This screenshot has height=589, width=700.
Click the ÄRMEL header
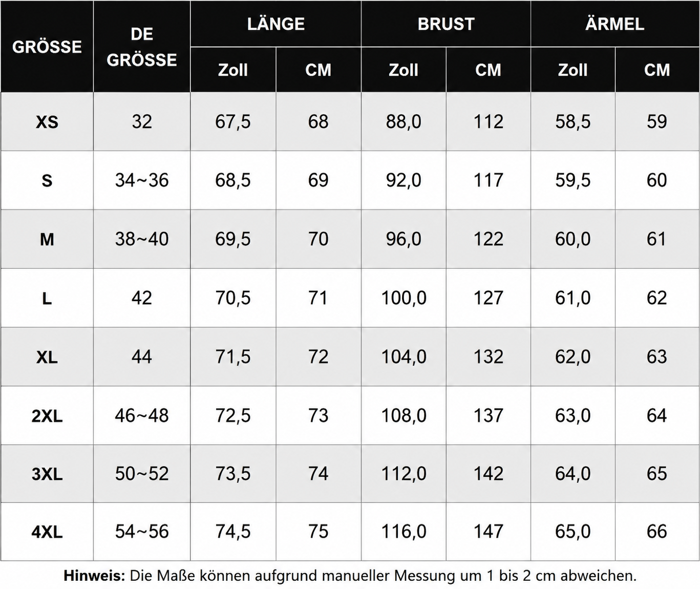click(x=614, y=24)
